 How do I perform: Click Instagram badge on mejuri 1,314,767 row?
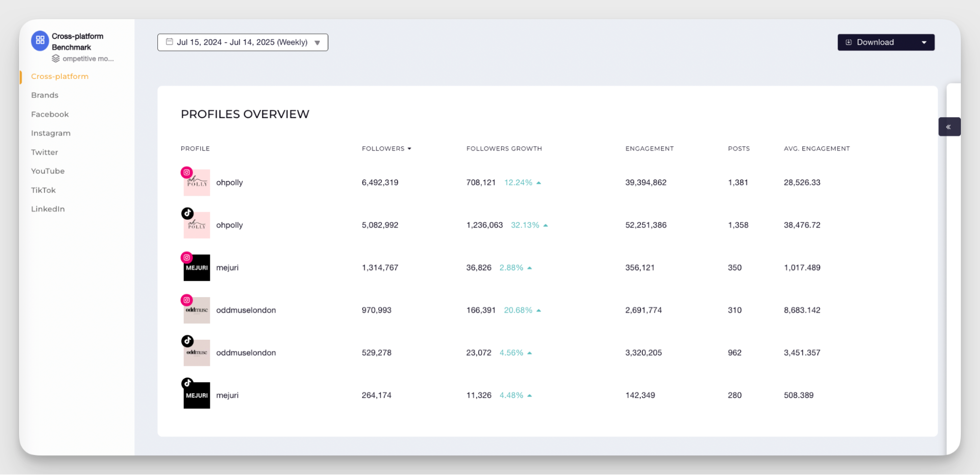(x=186, y=257)
